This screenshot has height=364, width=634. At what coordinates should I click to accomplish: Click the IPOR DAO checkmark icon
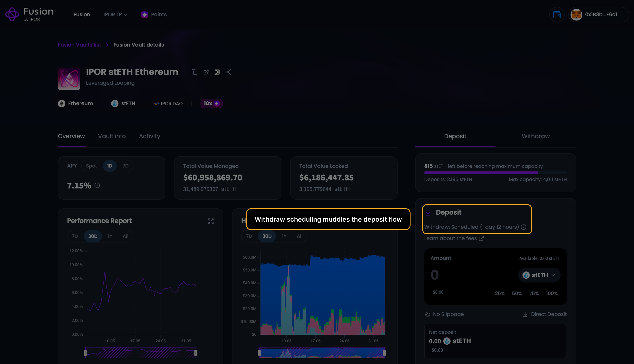(156, 104)
